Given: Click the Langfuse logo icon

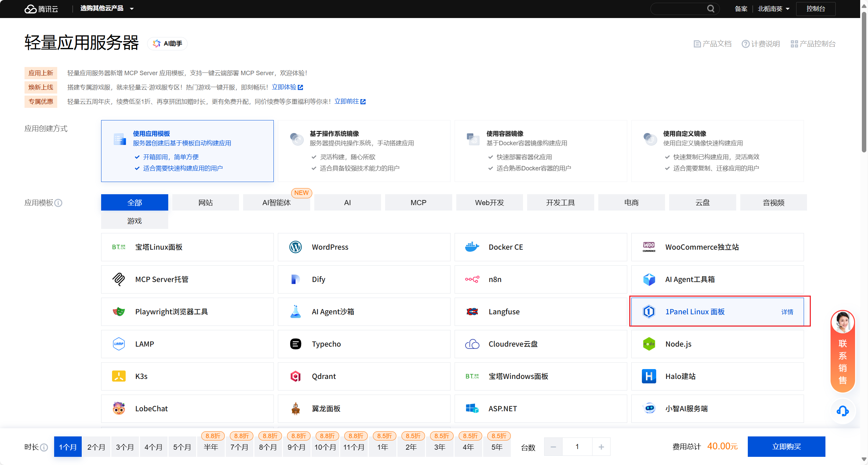Looking at the screenshot, I should click(472, 312).
